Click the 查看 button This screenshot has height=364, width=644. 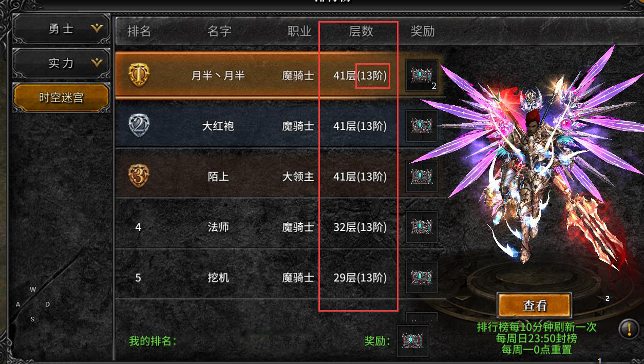point(534,305)
